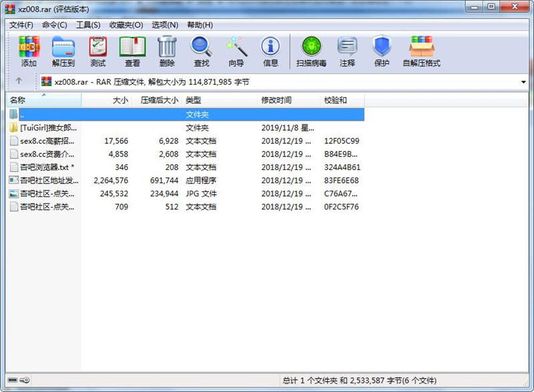Image resolution: width=534 pixels, height=392 pixels.
Task: Sort by the 校验和 column header
Action: (x=342, y=100)
